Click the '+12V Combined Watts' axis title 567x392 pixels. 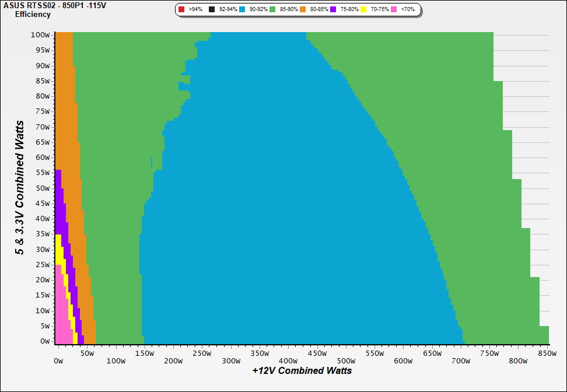pos(302,370)
